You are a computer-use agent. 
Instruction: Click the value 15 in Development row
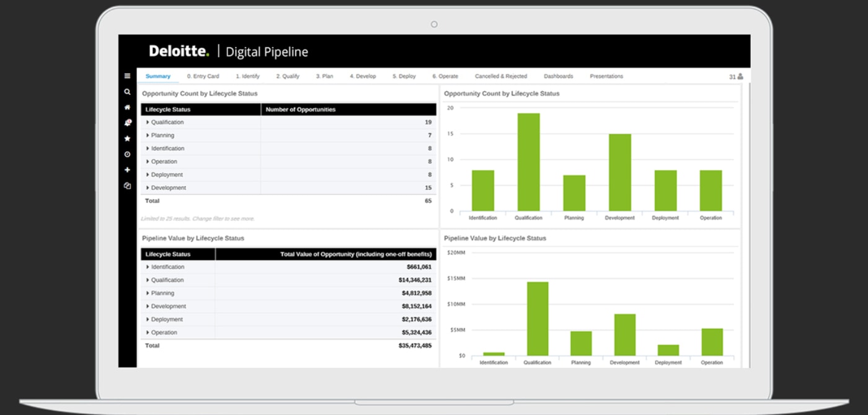(428, 187)
